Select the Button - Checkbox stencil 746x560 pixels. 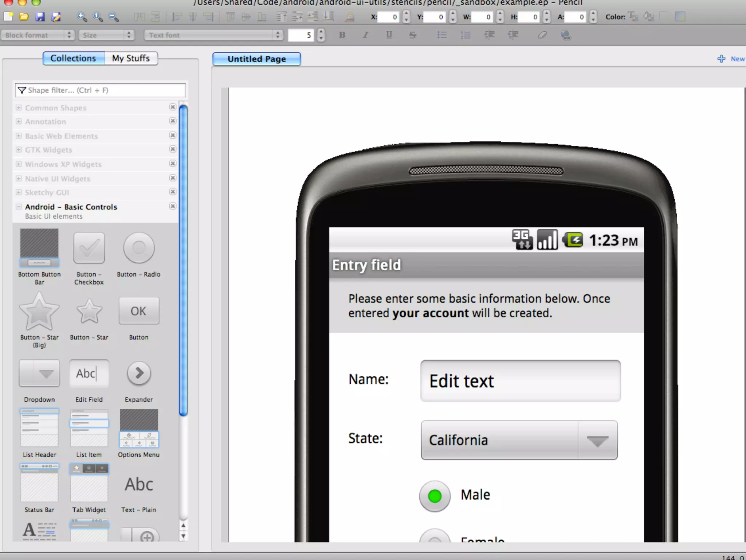[x=89, y=248]
